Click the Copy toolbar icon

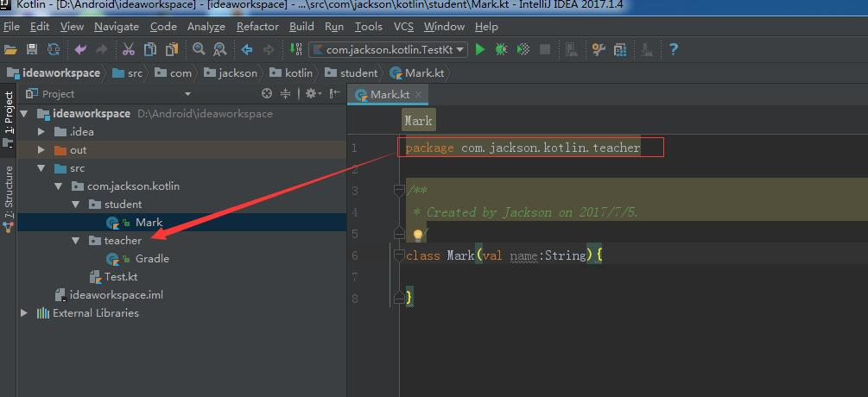(150, 50)
